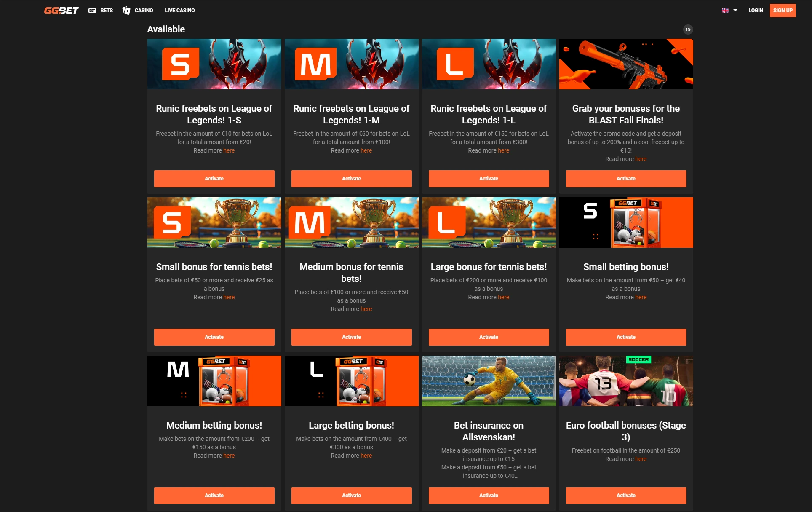This screenshot has height=512, width=812.
Task: Open the Bets menu item
Action: pos(107,11)
